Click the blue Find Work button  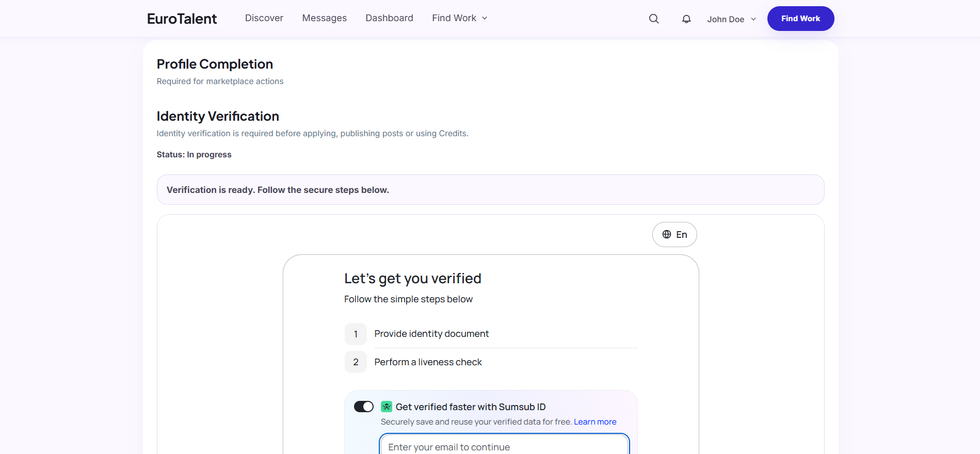[x=800, y=19]
